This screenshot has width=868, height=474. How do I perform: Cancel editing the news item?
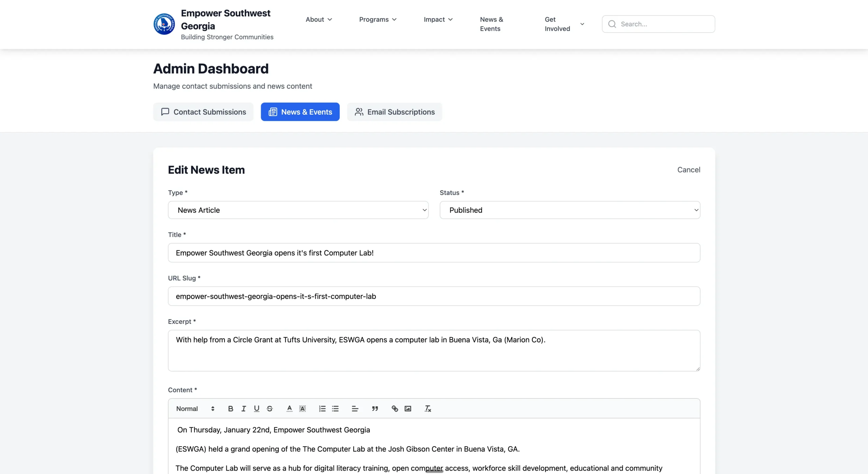[689, 170]
